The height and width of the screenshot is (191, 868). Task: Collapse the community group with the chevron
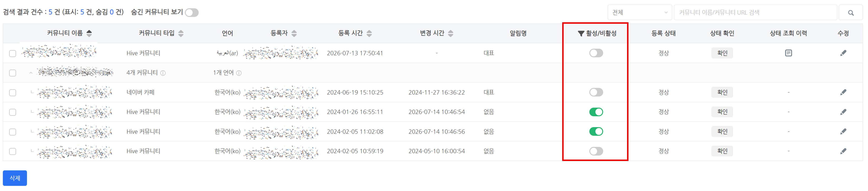coord(31,73)
